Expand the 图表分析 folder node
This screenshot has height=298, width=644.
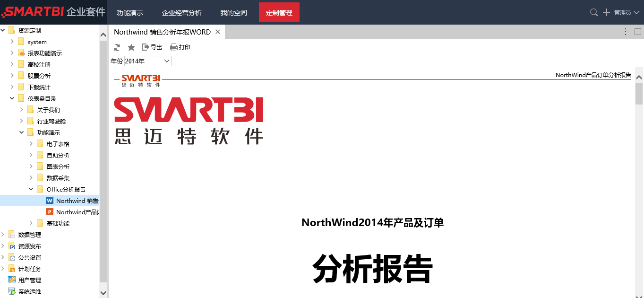31,167
